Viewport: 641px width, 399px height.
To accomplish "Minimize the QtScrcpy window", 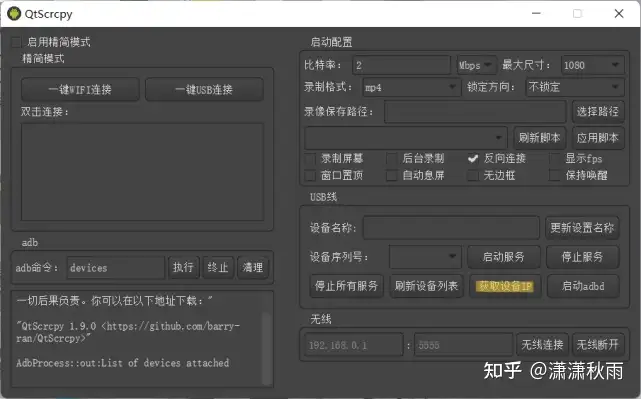I will point(536,13).
